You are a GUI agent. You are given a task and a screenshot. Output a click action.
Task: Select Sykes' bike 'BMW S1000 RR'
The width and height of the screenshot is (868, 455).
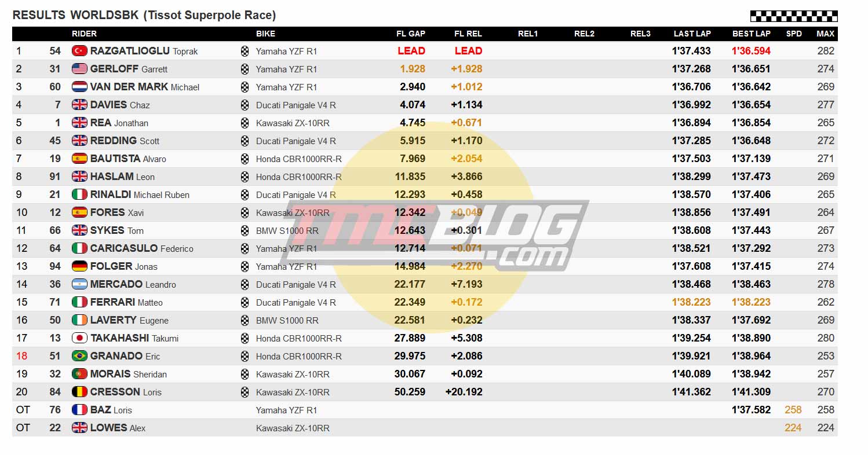pyautogui.click(x=287, y=231)
